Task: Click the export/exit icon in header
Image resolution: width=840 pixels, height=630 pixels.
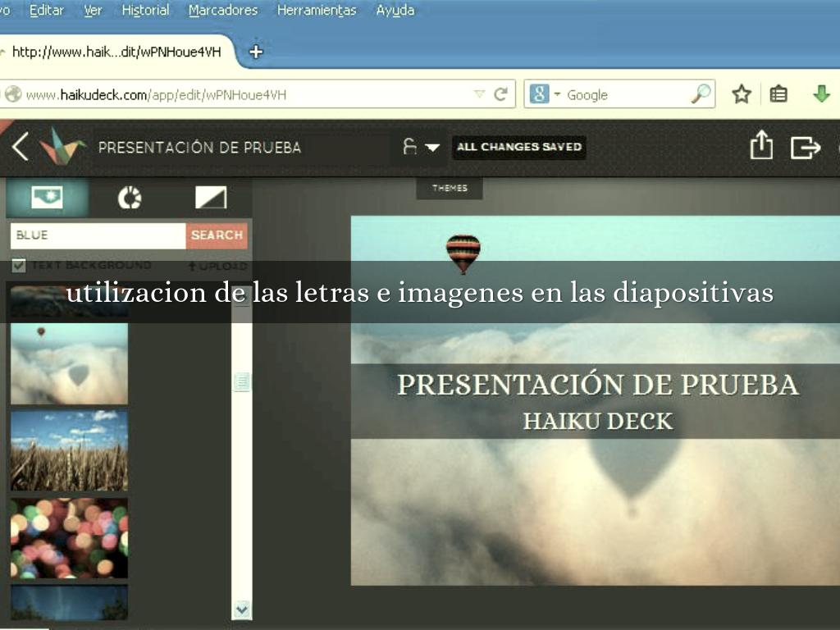Action: pyautogui.click(x=805, y=148)
